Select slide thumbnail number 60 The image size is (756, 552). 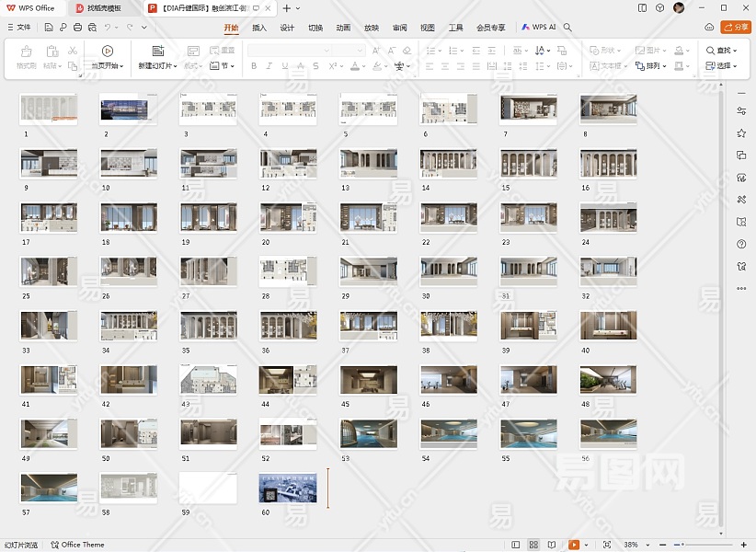point(287,488)
